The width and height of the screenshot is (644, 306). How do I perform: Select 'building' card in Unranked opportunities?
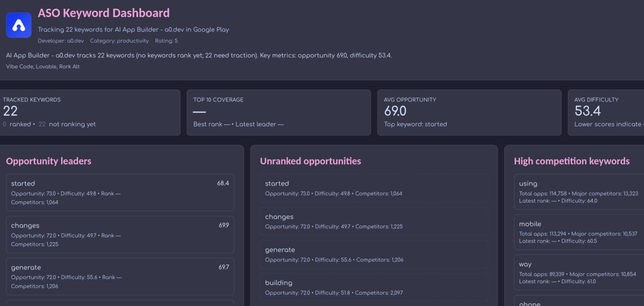(x=374, y=287)
